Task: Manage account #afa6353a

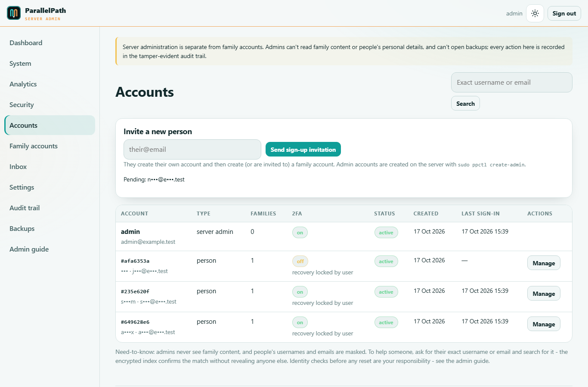Action: (x=544, y=263)
